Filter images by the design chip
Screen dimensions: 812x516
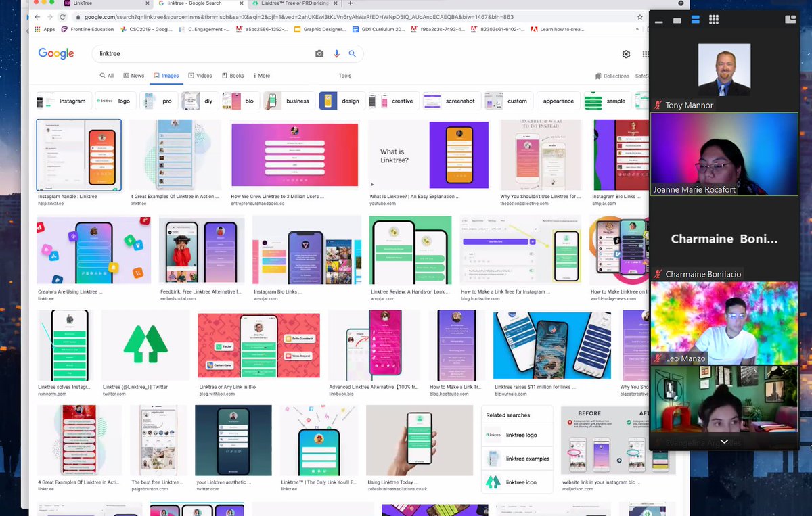coord(342,101)
